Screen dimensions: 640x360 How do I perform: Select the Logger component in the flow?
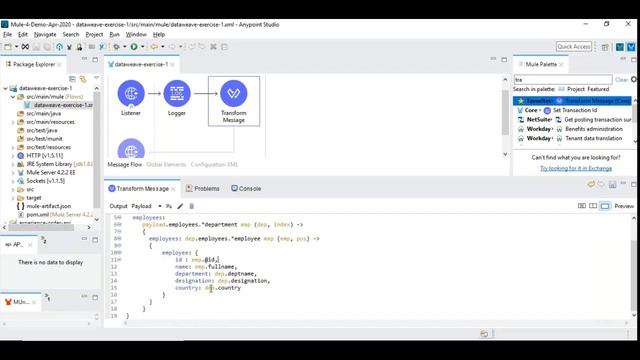tap(177, 93)
